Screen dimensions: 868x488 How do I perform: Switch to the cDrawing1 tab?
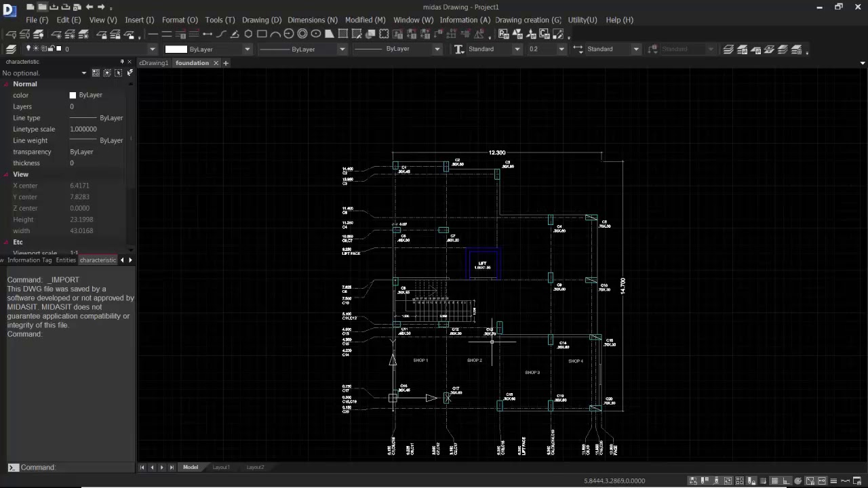click(153, 63)
